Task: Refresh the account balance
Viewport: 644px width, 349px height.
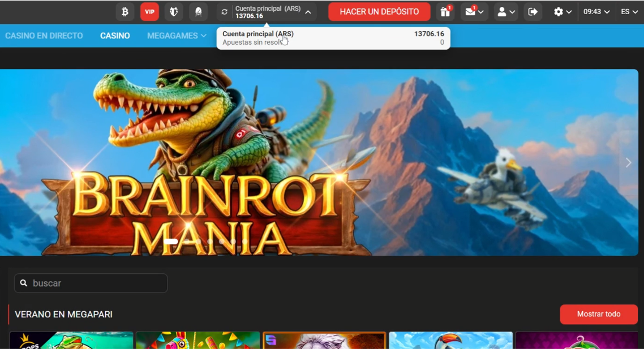Action: point(224,12)
